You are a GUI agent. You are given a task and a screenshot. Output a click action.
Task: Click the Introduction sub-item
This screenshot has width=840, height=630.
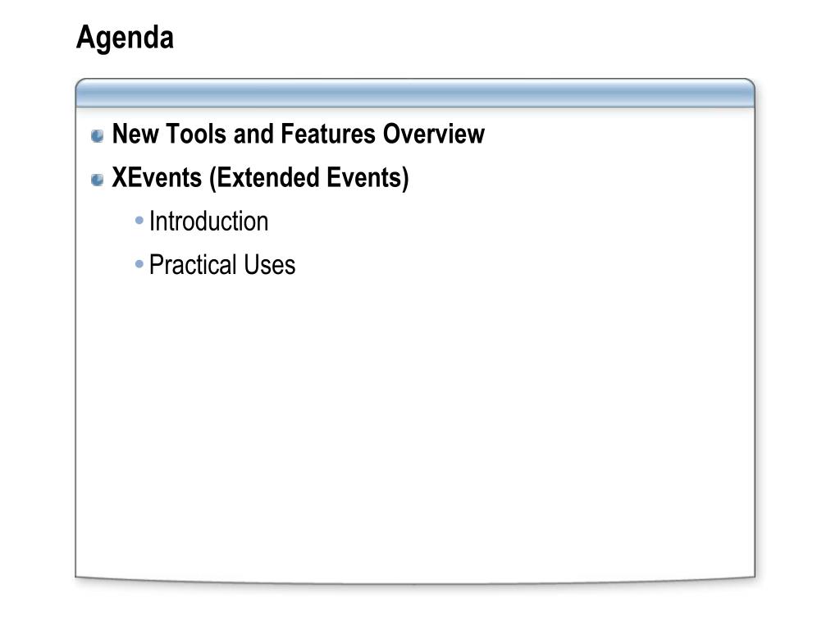(208, 221)
